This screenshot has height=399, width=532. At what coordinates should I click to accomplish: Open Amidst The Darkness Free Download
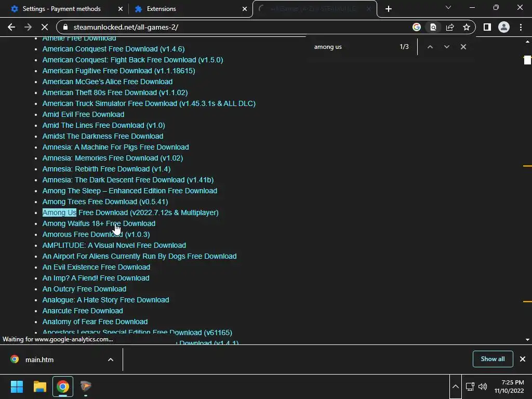point(103,136)
